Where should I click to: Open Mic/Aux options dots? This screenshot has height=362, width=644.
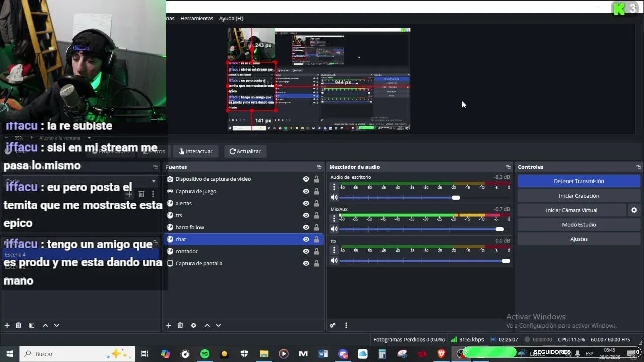pos(334,218)
